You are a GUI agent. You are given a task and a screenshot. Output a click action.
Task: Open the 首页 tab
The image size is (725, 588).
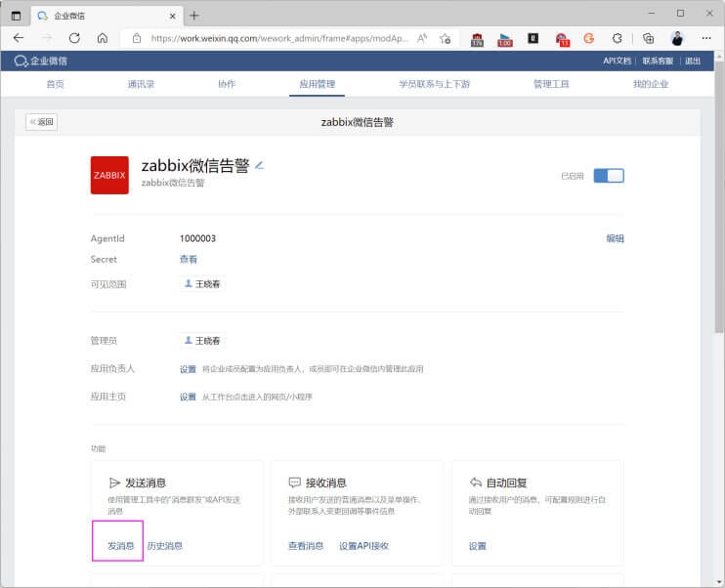(x=55, y=84)
